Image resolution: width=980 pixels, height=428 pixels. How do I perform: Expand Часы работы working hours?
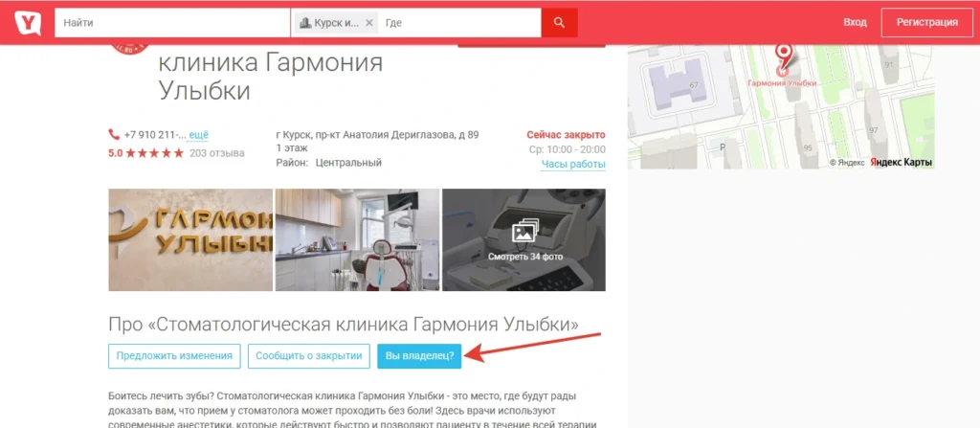[573, 165]
